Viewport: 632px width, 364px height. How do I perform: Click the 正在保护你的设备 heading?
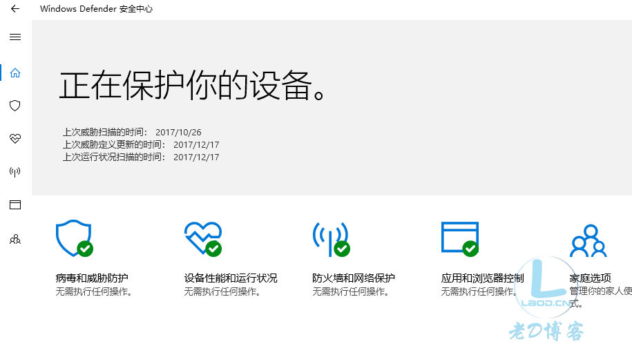[x=192, y=86]
